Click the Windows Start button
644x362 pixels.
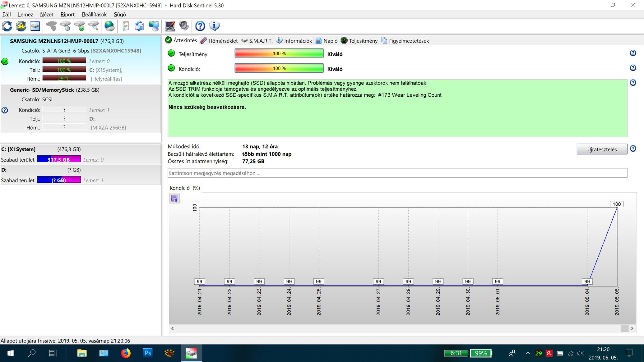(x=10, y=353)
